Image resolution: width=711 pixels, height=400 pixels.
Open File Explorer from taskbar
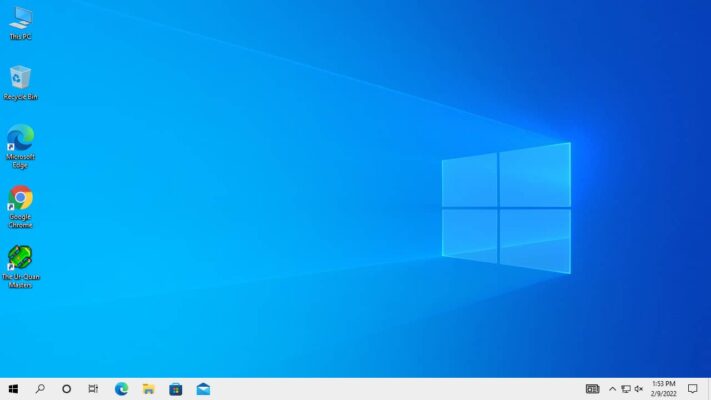pos(148,389)
